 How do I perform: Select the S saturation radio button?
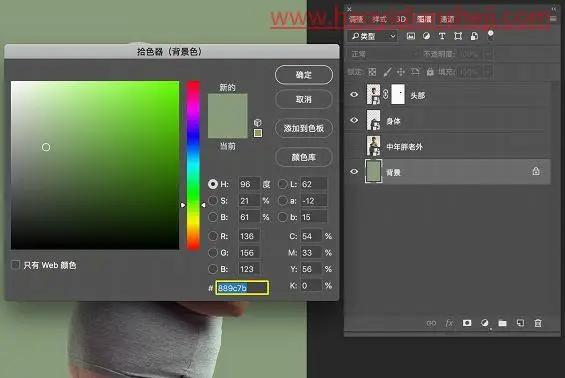pyautogui.click(x=213, y=200)
